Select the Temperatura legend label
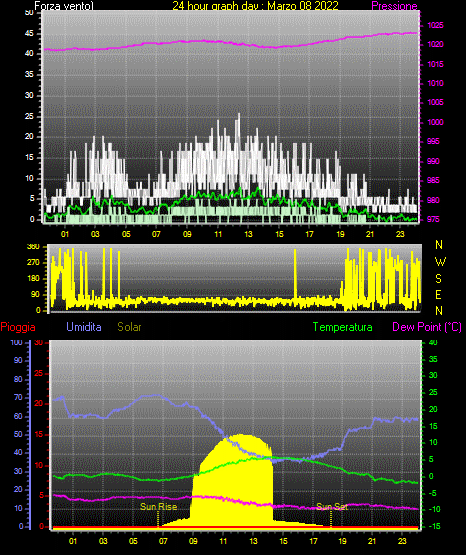The width and height of the screenshot is (466, 555). click(343, 327)
